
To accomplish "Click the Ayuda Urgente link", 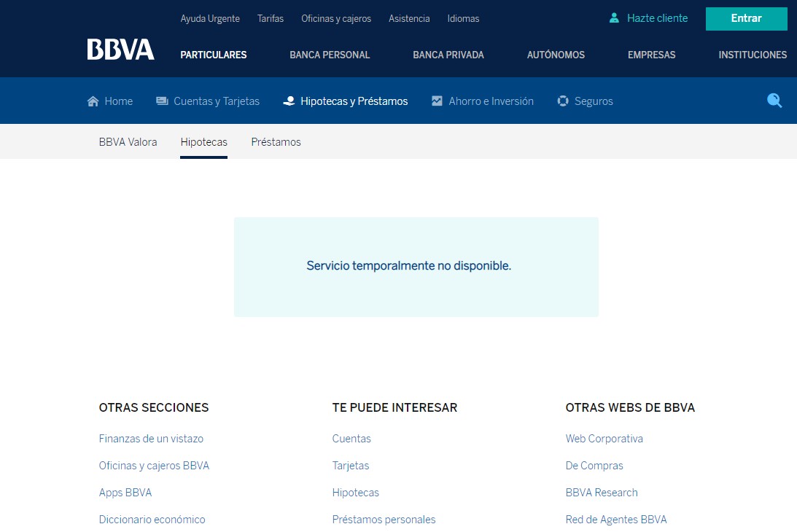I will pos(210,19).
